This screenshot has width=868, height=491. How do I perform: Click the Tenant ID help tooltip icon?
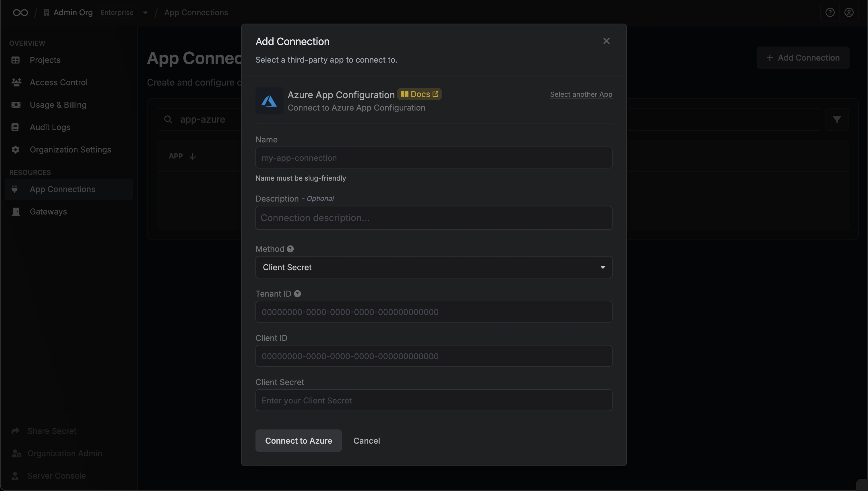click(x=297, y=294)
